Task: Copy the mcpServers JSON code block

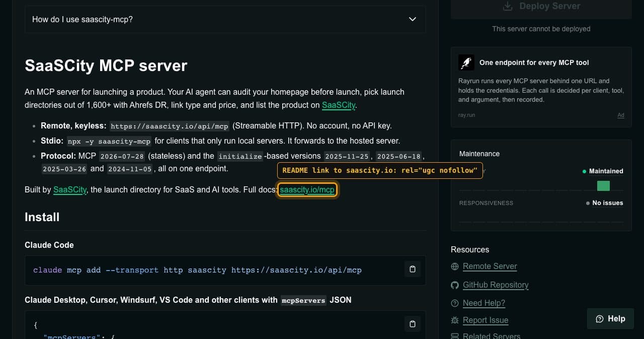Action: click(413, 324)
